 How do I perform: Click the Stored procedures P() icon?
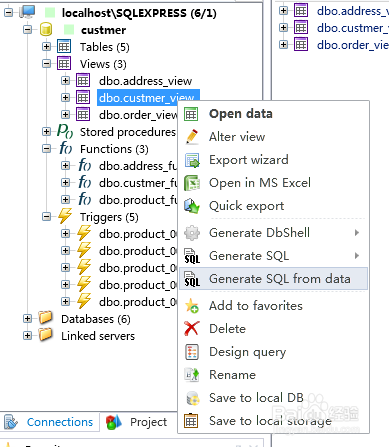[x=65, y=131]
